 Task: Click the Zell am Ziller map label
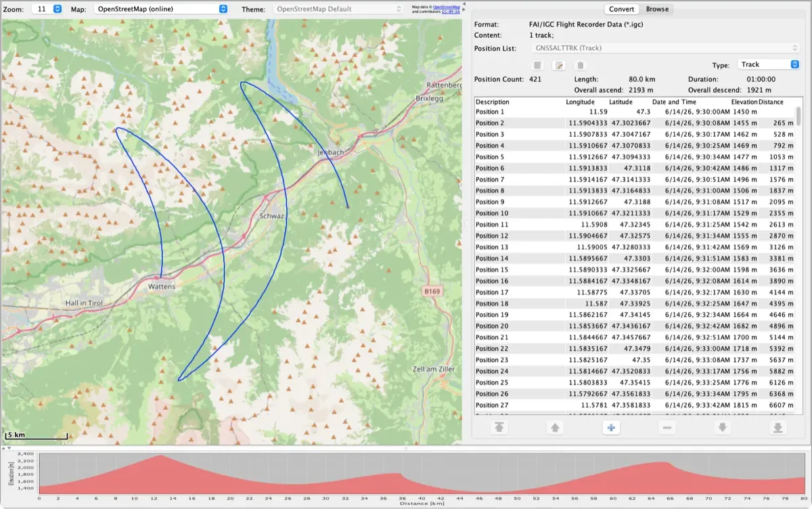(434, 369)
